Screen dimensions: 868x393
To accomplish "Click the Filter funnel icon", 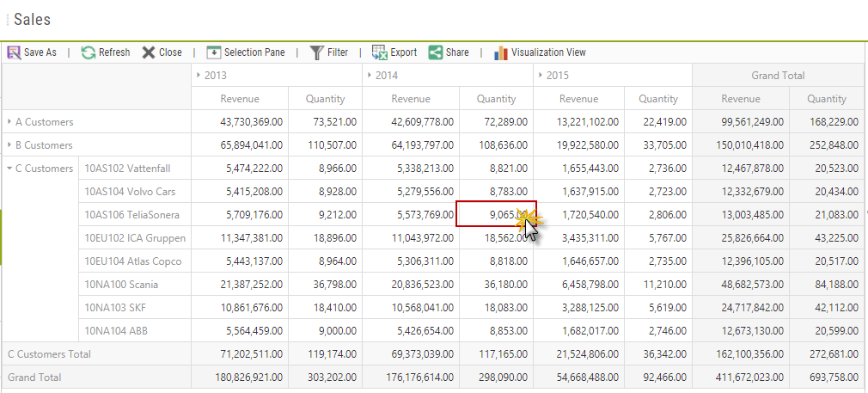I will point(316,52).
